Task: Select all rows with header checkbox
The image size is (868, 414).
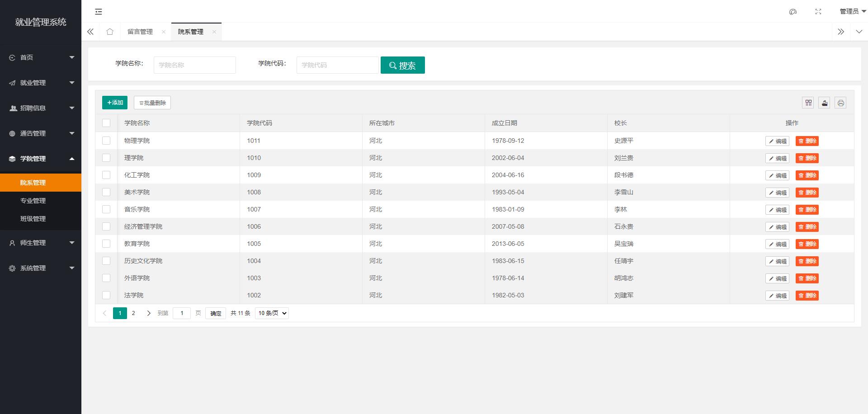Action: (106, 123)
